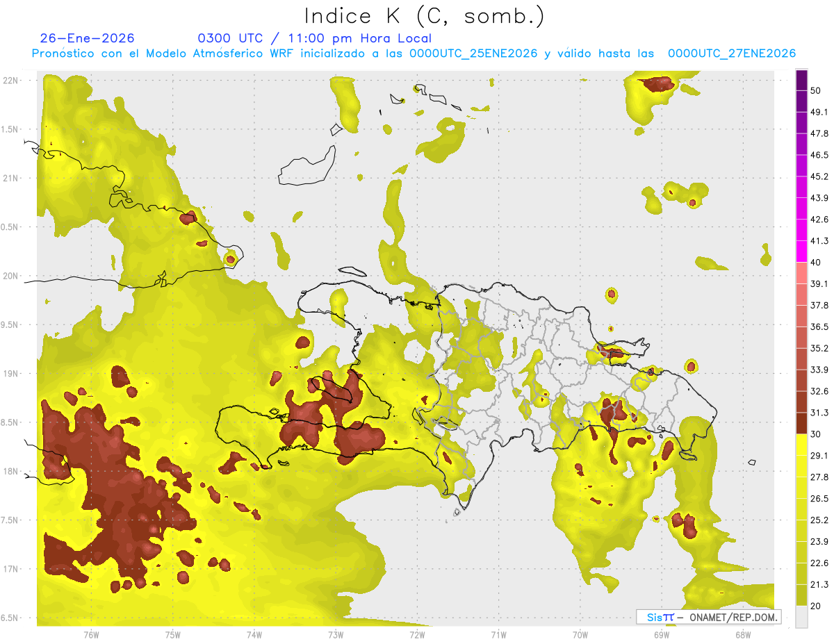
Task: Click the latitude axis label "20N"
Action: tap(11, 276)
